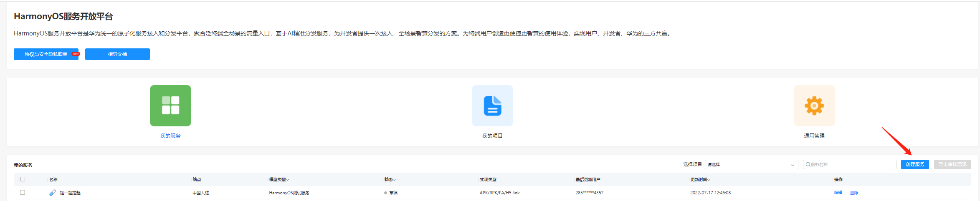
Task: Sort by the 更新时间 column arrow
Action: coord(709,180)
